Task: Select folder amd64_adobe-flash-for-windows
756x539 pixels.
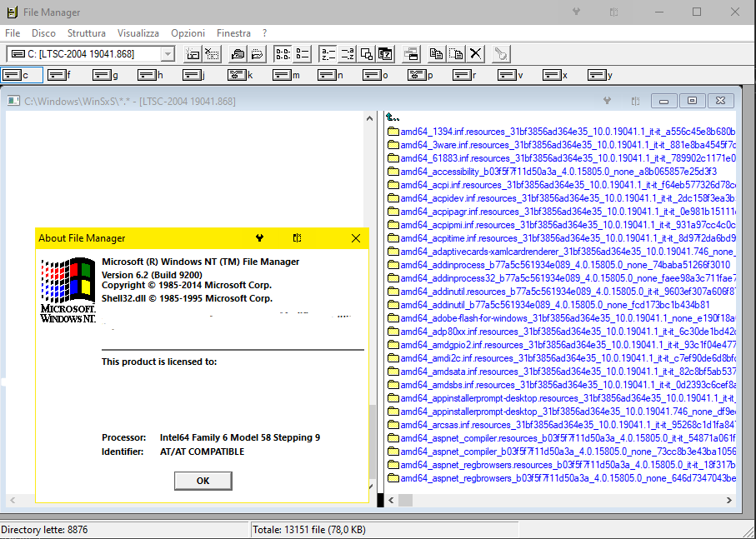Action: coord(562,318)
